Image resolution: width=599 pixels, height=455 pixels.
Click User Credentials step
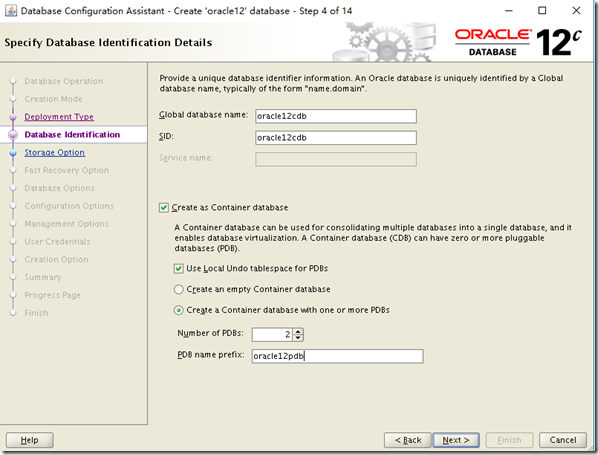[x=57, y=241]
